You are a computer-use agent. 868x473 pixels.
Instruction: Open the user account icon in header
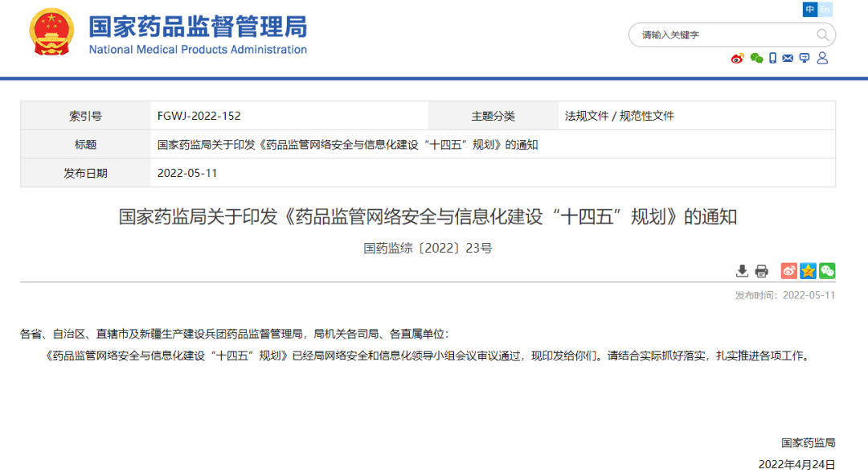click(822, 58)
